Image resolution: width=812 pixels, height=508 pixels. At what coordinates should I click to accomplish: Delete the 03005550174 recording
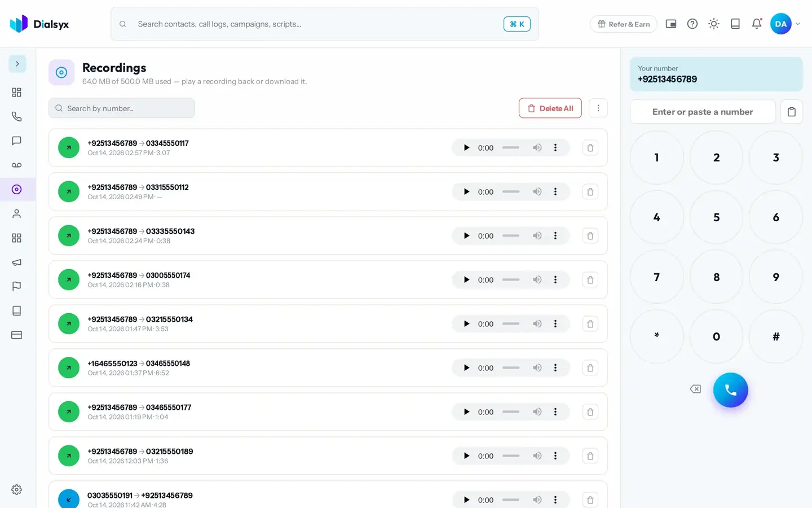tap(590, 279)
